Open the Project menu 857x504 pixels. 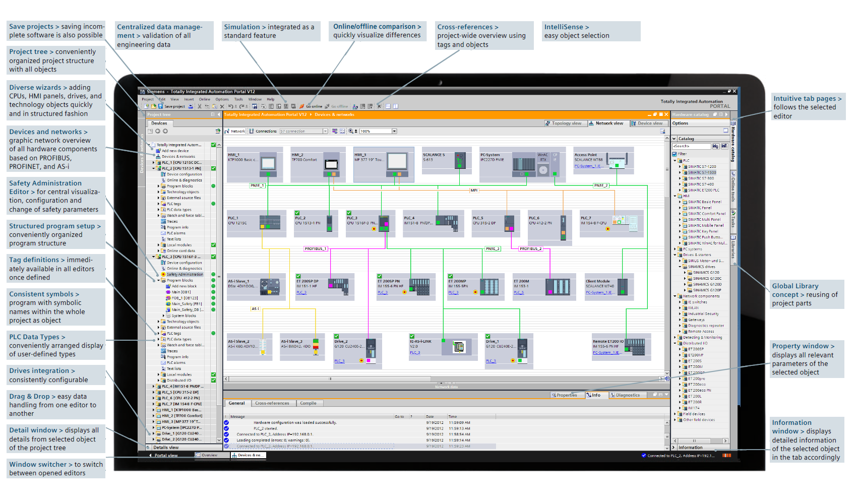148,99
